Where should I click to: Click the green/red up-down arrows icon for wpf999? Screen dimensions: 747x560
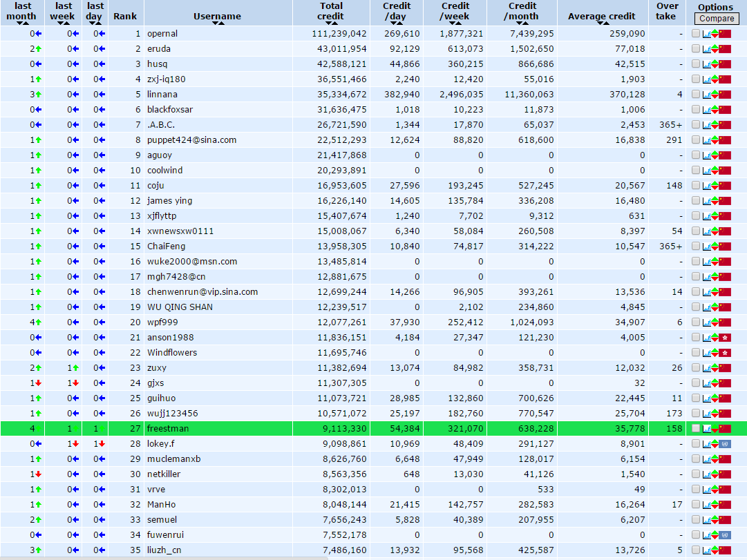point(715,322)
